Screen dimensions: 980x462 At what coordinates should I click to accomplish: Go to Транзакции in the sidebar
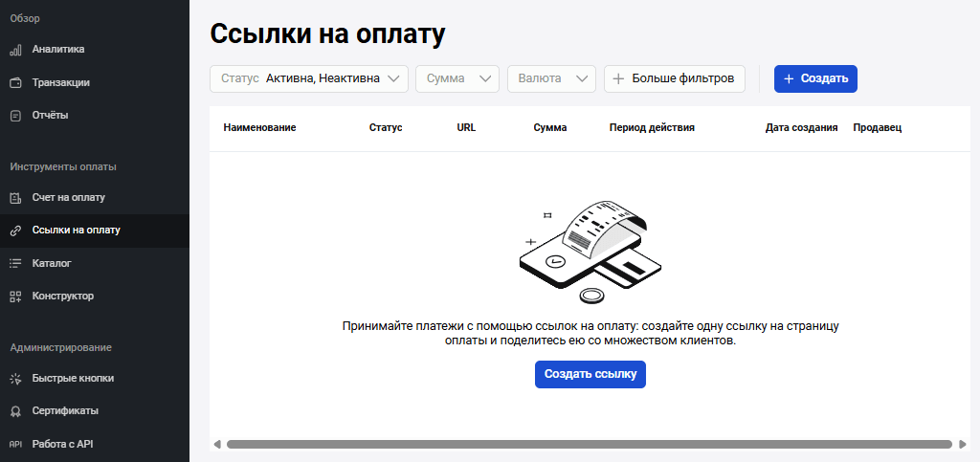(x=61, y=82)
